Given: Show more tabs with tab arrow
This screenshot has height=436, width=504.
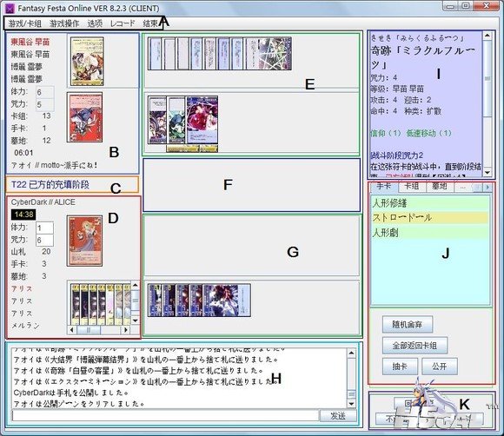Looking at the screenshot, I should tap(488, 187).
